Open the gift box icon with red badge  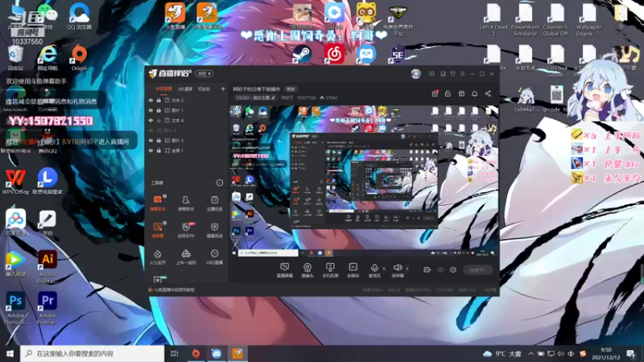(435, 93)
